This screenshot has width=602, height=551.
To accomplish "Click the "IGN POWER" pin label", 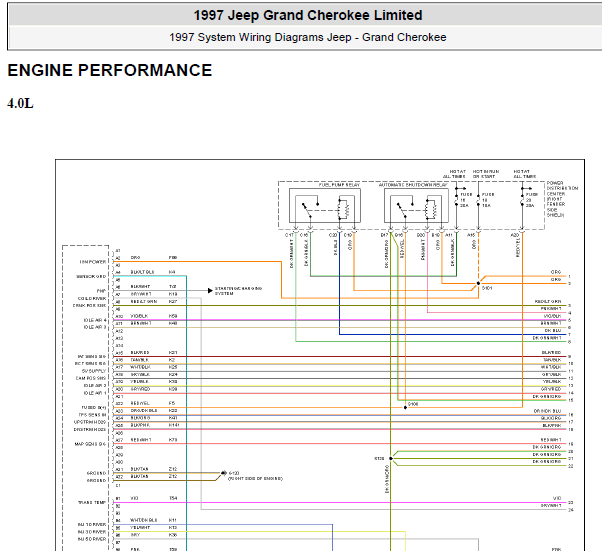I will click(93, 262).
